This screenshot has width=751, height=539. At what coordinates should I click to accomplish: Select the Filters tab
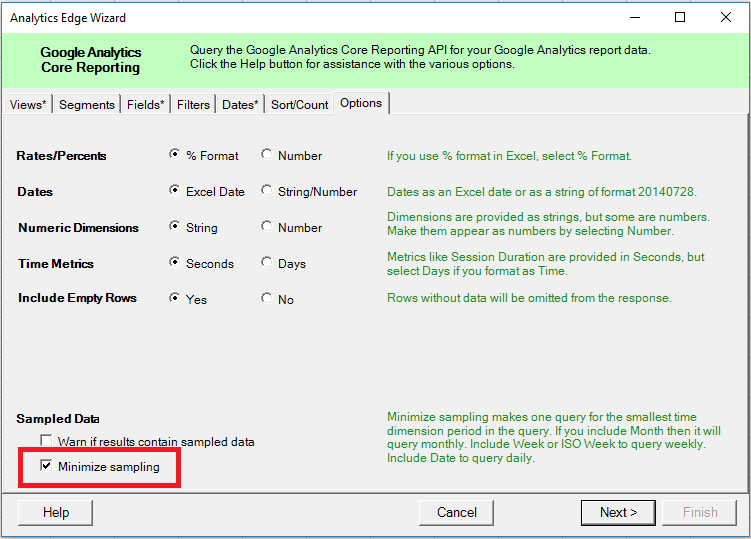point(193,104)
